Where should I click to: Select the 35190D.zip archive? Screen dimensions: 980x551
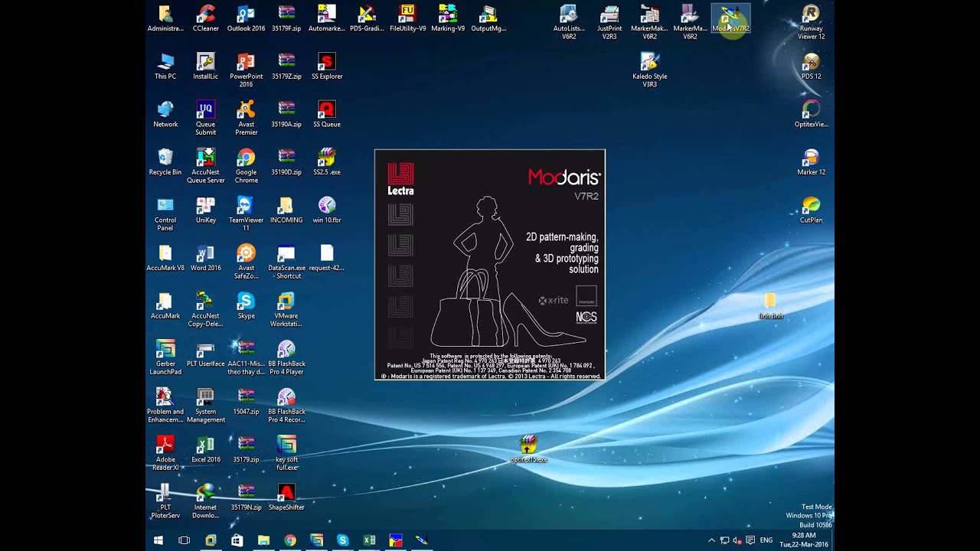(x=286, y=162)
